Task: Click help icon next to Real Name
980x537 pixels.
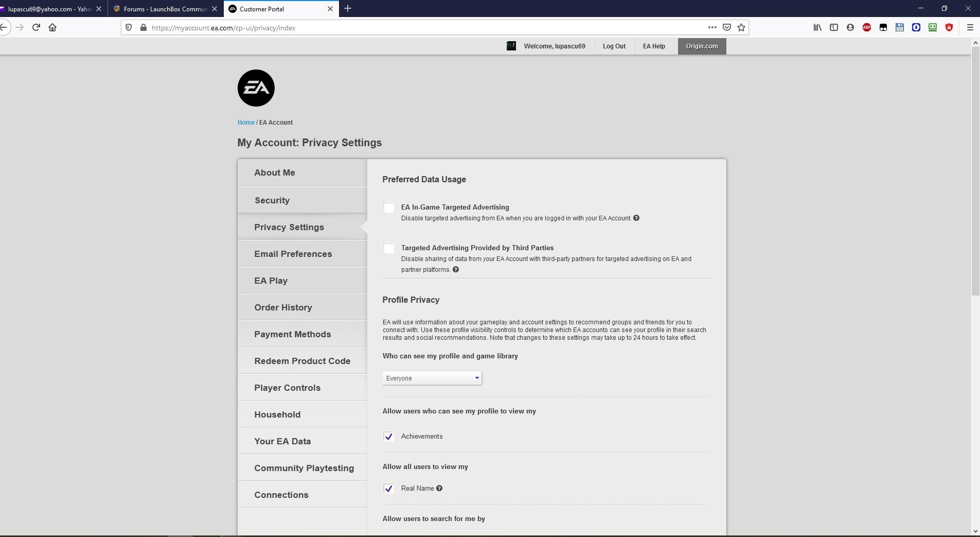Action: tap(439, 488)
